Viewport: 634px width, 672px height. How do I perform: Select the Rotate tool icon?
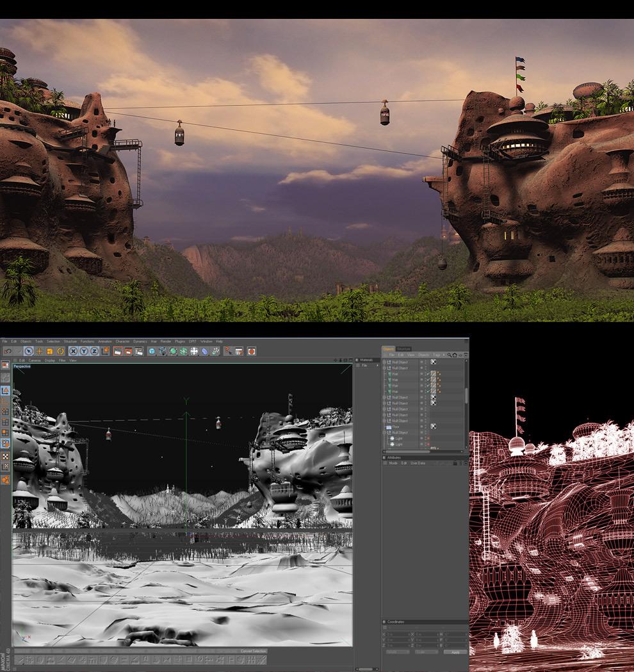60,351
